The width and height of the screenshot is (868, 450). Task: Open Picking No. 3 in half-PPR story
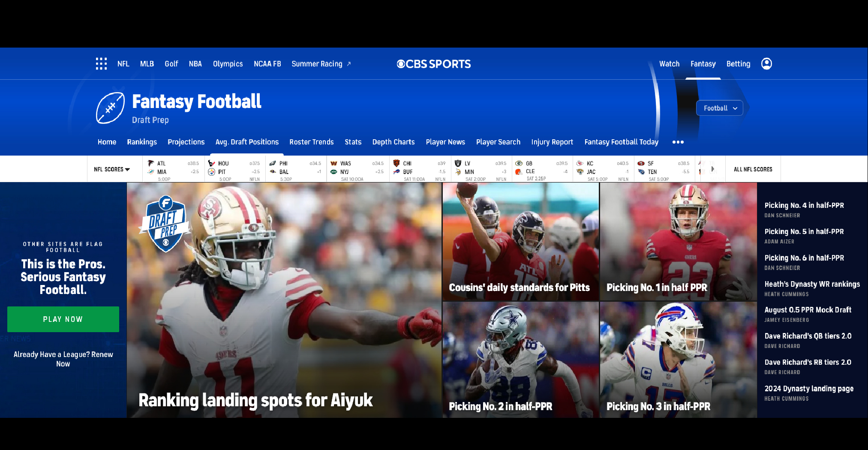click(x=658, y=406)
